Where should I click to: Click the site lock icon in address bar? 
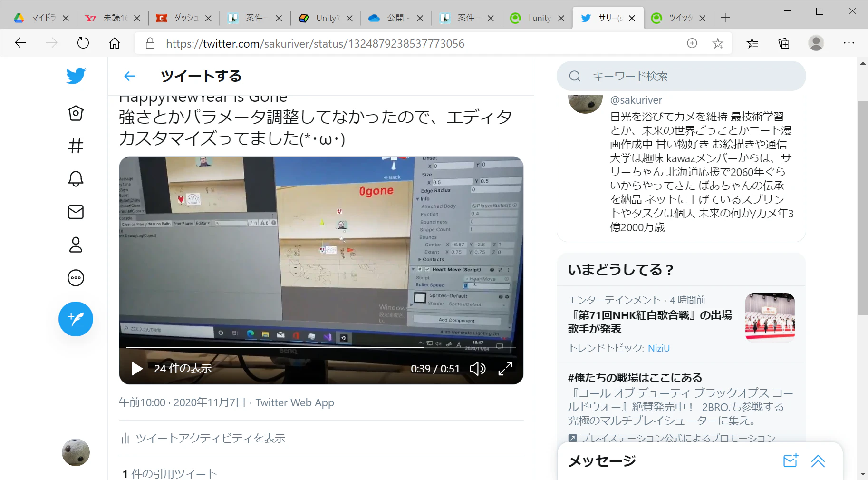(x=150, y=43)
